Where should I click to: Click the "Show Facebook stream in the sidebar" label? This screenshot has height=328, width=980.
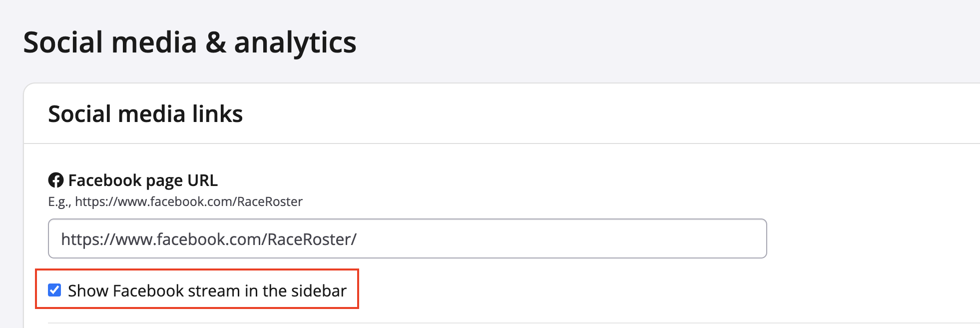(207, 290)
